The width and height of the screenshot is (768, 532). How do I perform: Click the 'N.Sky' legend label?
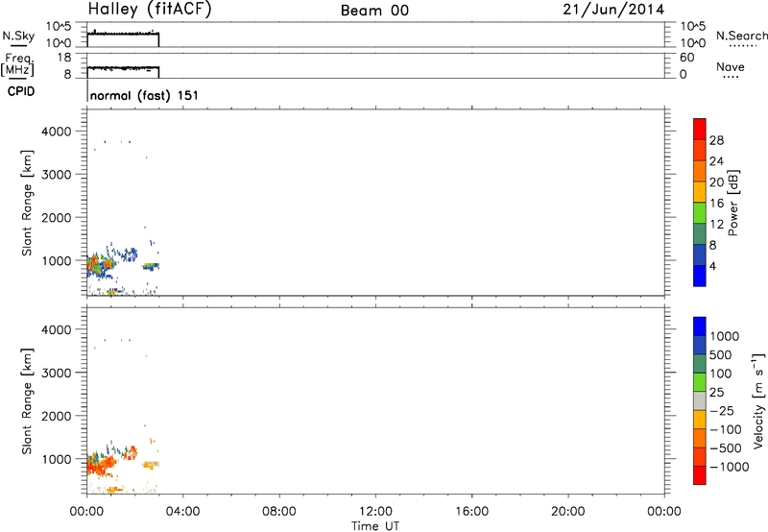coord(18,36)
